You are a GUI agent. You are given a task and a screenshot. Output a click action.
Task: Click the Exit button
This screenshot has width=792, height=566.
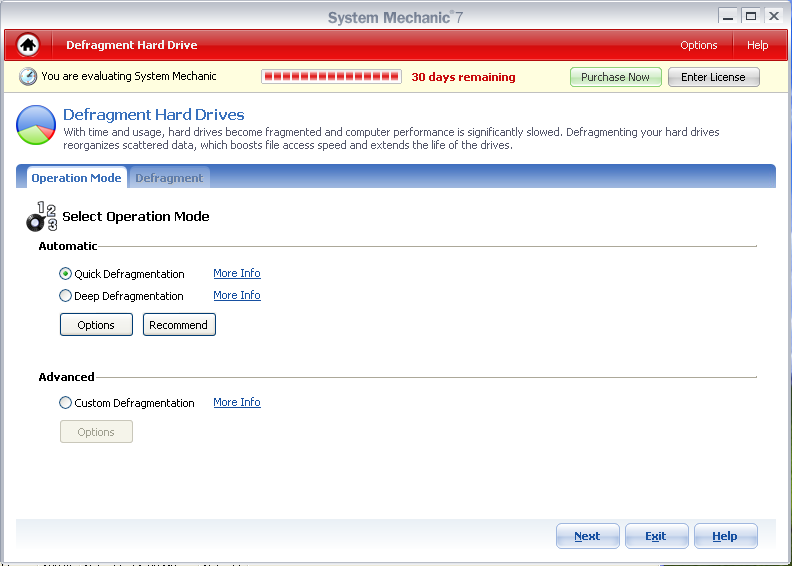click(x=656, y=536)
